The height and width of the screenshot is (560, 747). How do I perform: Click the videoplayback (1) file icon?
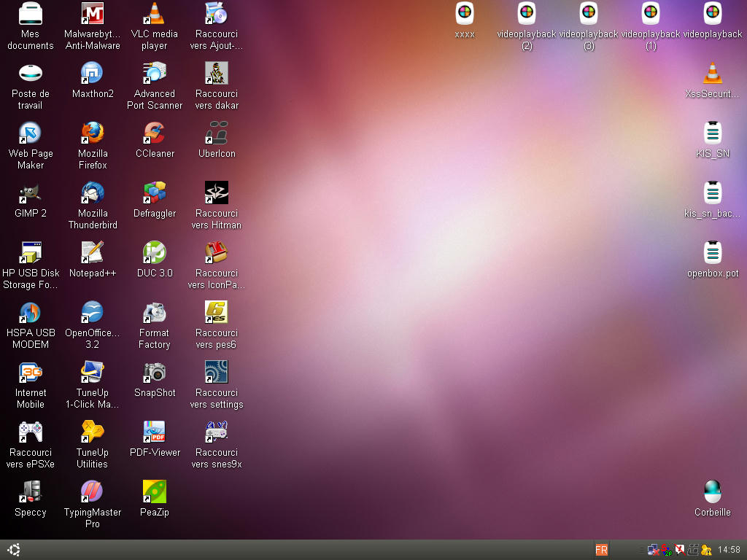click(x=651, y=13)
